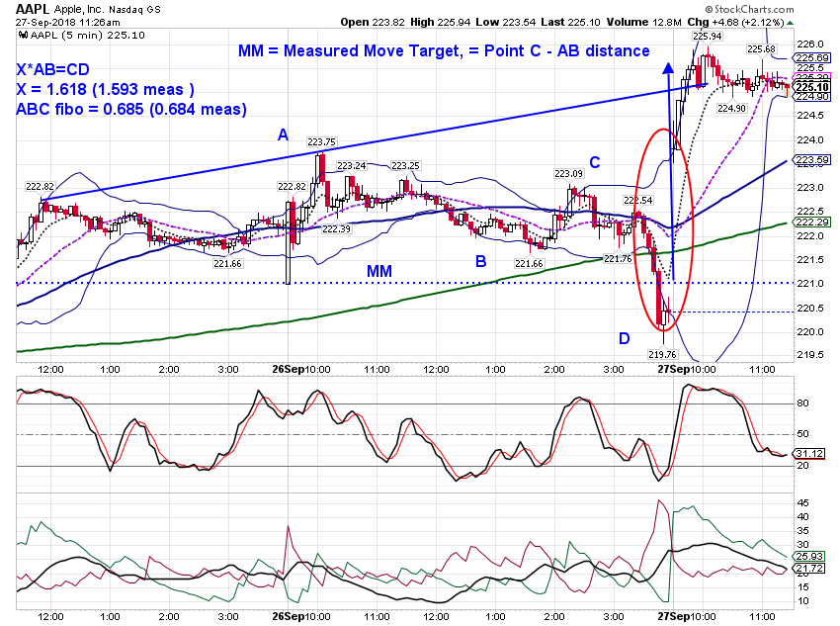Click the 219.76 low label at point D
This screenshot has width=840, height=626.
[x=662, y=354]
